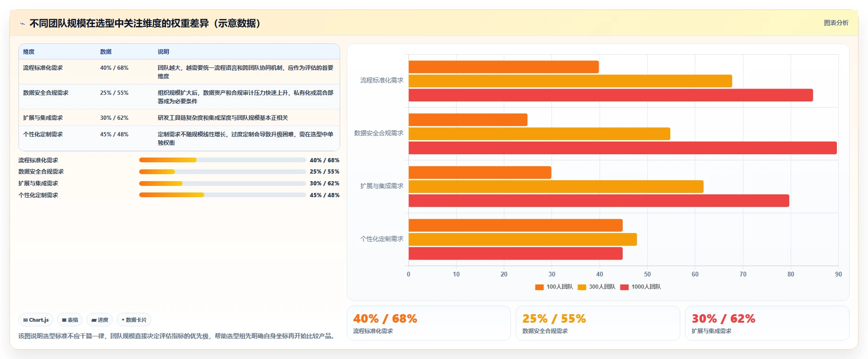The image size is (868, 359).
Task: Click the 300人团队 bar for 扩展与集成需求
Action: coord(556,187)
